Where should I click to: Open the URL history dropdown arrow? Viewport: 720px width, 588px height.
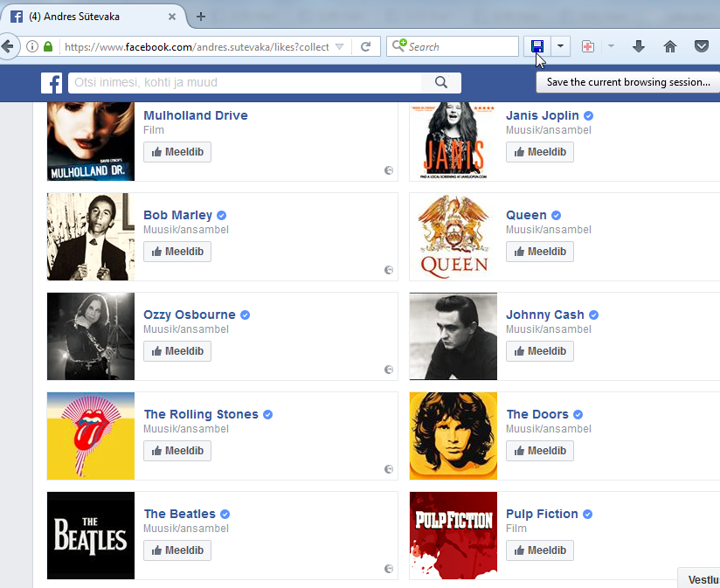click(339, 47)
